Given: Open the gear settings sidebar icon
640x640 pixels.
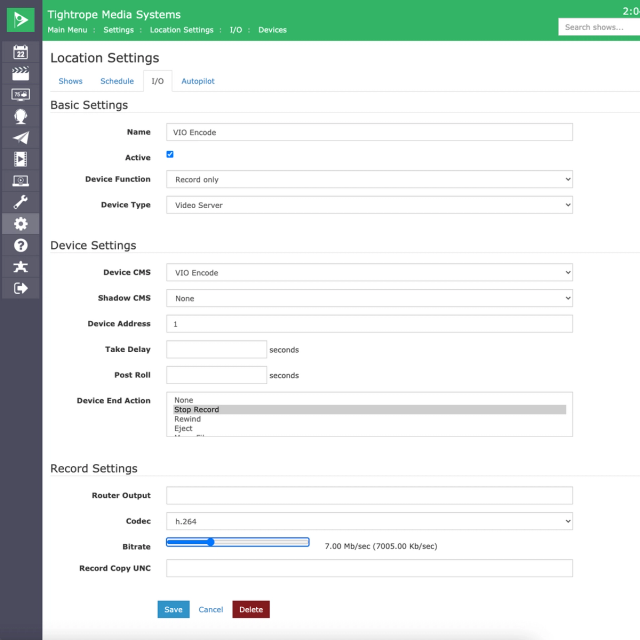Looking at the screenshot, I should pyautogui.click(x=20, y=224).
